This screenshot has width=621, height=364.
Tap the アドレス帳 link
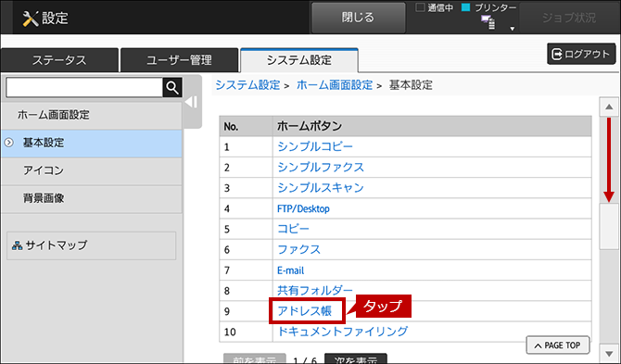pyautogui.click(x=304, y=311)
